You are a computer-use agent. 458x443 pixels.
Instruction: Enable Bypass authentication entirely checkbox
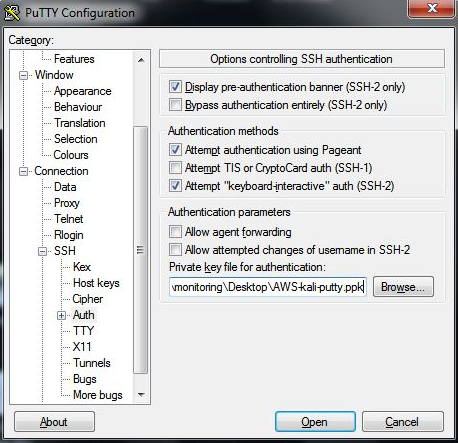[x=175, y=104]
